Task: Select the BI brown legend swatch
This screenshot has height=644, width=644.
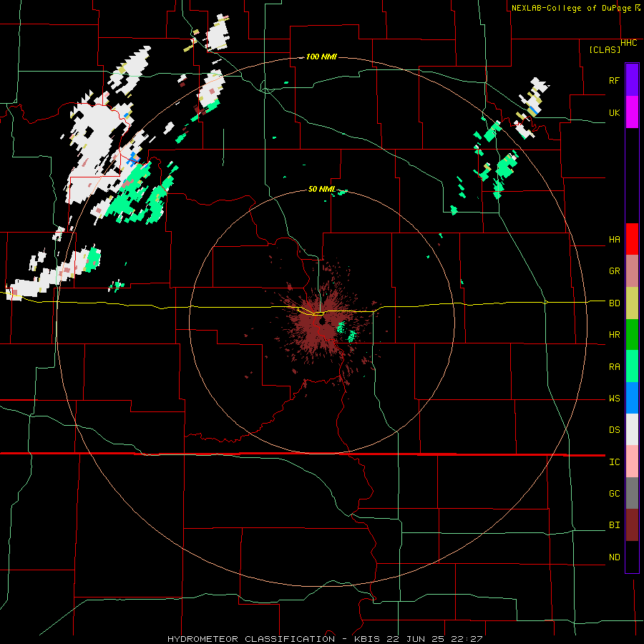Action: (632, 525)
